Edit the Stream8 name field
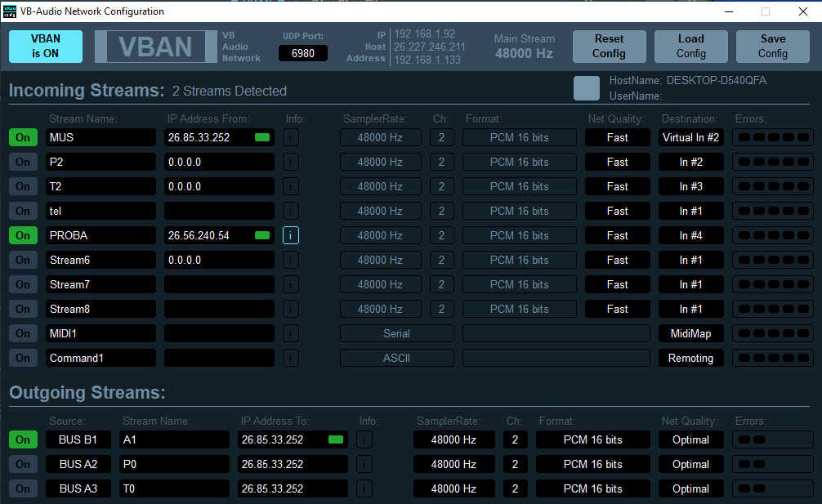822x504 pixels. 101,309
